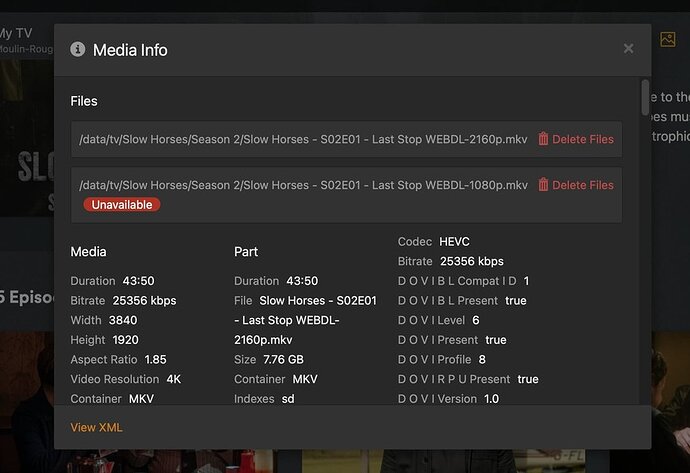The height and width of the screenshot is (473, 690).
Task: Click DOVI RPU Present value true
Action: [528, 379]
